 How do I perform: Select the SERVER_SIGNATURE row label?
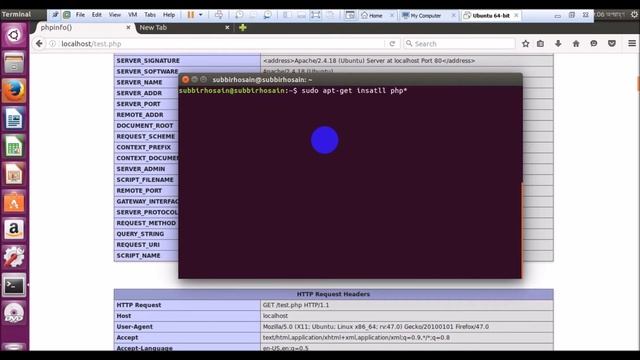(x=148, y=60)
